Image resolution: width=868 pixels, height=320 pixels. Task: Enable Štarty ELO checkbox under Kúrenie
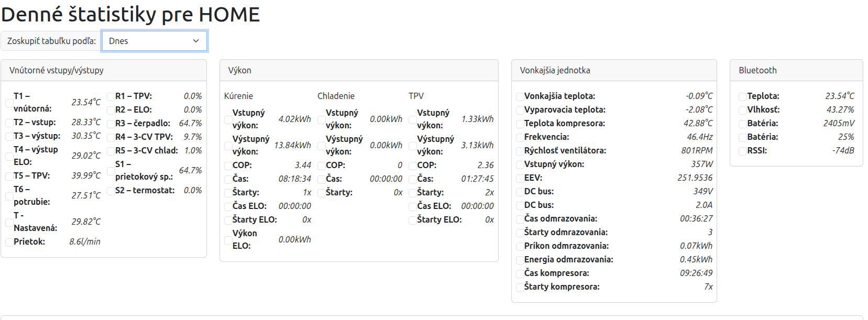[x=228, y=220]
